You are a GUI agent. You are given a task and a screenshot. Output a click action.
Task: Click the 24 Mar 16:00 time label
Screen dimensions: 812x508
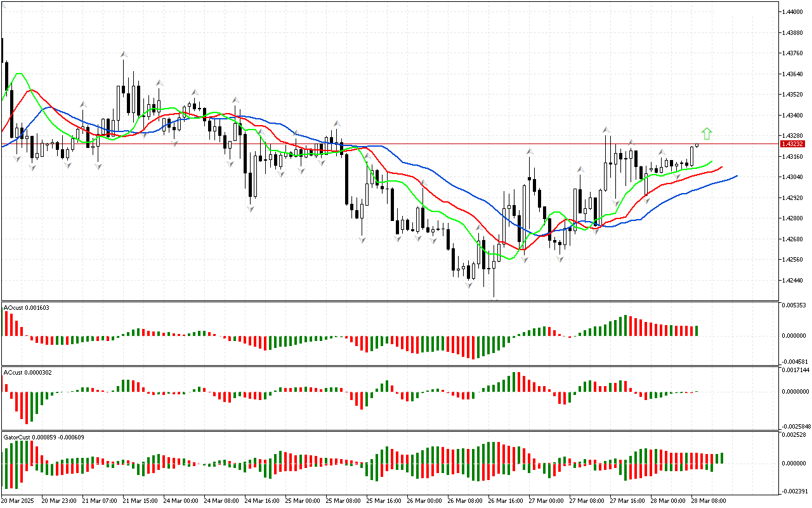click(262, 501)
